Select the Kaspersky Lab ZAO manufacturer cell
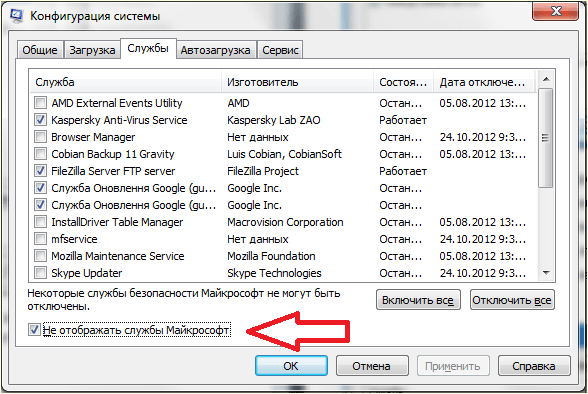588x394 pixels. [x=274, y=120]
